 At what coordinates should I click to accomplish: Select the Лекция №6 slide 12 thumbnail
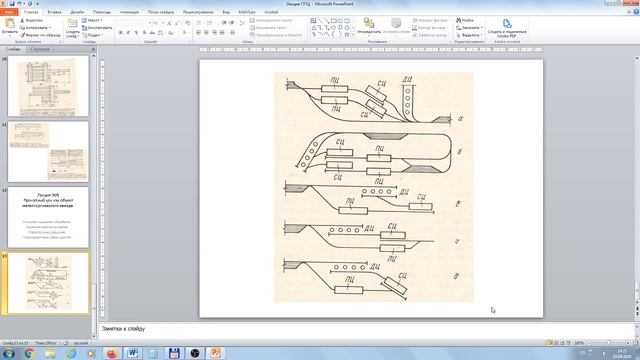pyautogui.click(x=48, y=217)
